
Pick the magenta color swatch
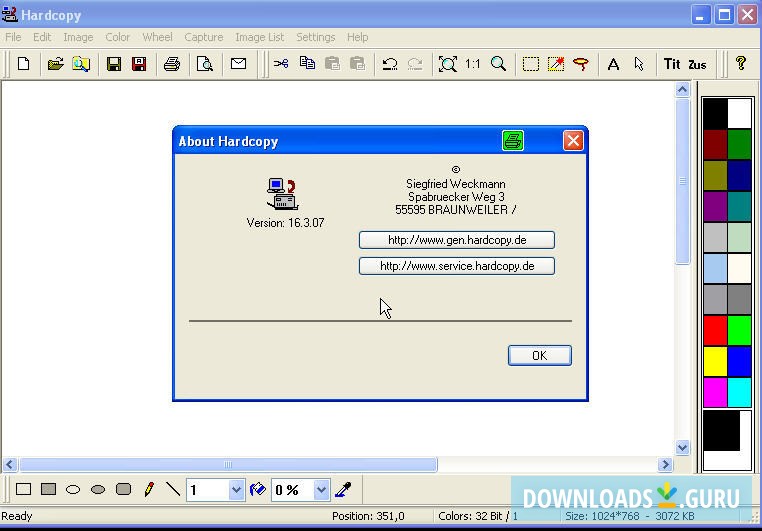coord(715,392)
